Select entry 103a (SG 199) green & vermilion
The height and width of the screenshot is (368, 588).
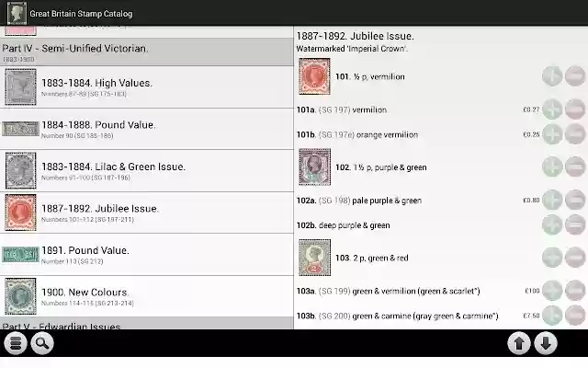(x=388, y=291)
